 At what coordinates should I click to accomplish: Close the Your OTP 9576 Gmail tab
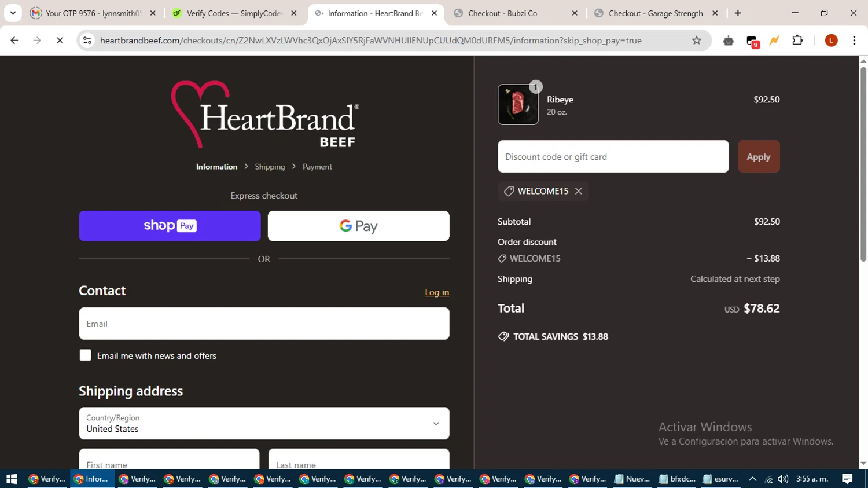153,13
